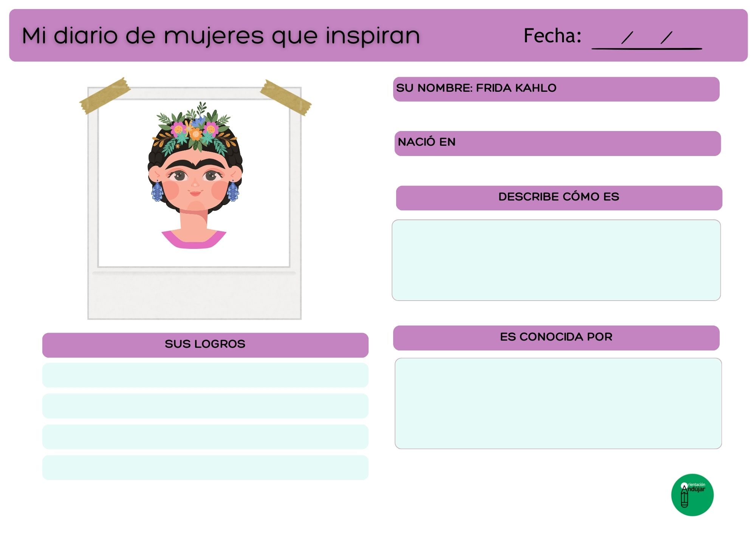The width and height of the screenshot is (756, 534).
Task: Click the description box under DESCRIBE CÓMO ES
Action: 556,260
